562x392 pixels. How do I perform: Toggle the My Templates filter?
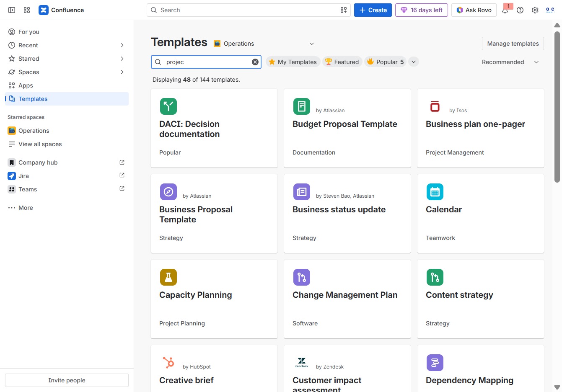293,62
